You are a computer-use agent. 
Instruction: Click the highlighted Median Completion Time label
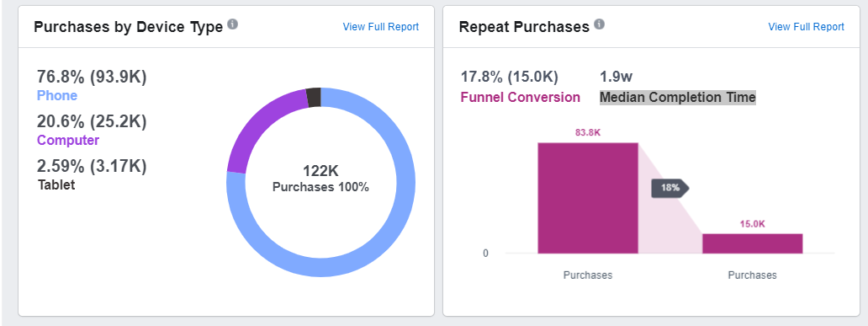point(678,98)
